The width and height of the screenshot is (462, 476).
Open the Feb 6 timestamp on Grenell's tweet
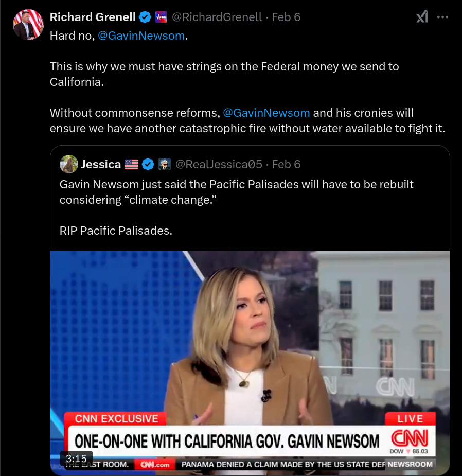[x=286, y=17]
